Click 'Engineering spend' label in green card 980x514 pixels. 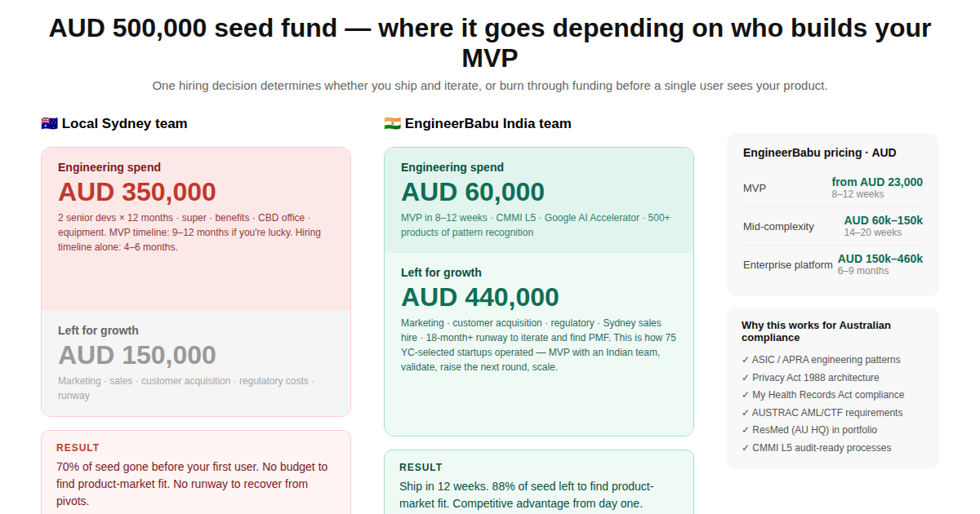tap(452, 167)
